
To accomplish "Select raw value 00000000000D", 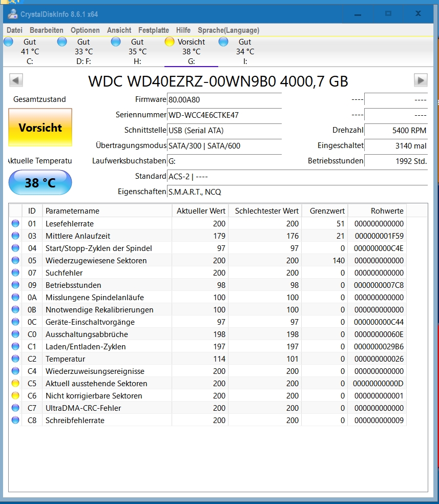I will pos(378,384).
